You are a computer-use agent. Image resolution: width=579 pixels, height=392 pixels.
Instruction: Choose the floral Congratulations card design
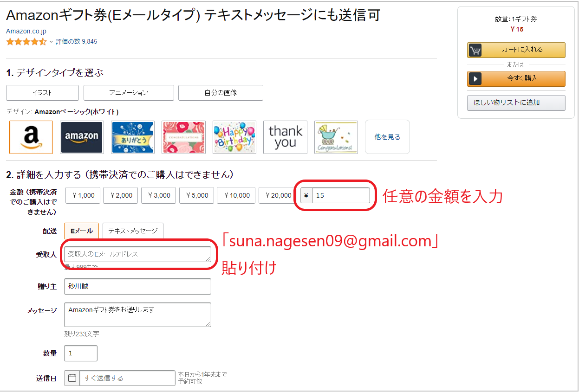183,137
